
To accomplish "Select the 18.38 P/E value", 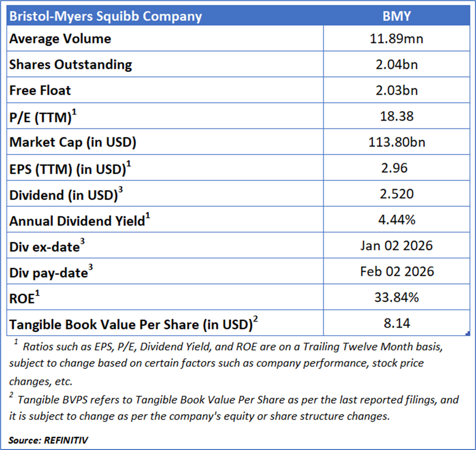I will point(396,116).
